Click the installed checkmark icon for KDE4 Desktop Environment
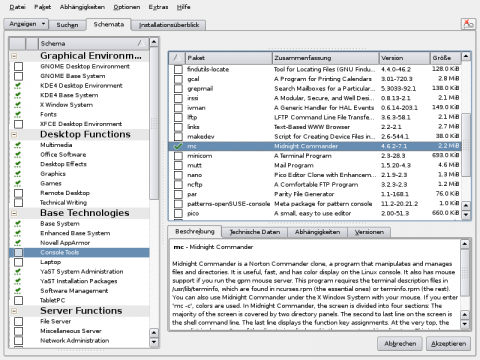This screenshot has width=480, height=360. 18,86
